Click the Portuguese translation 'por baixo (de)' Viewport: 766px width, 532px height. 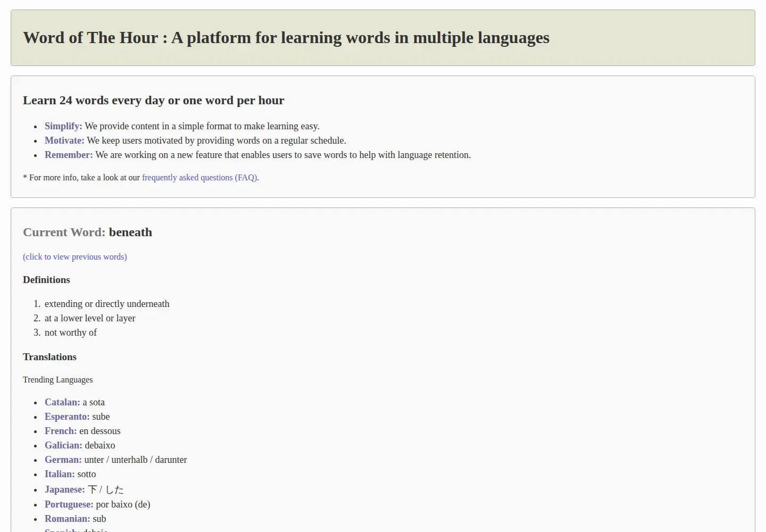(x=123, y=504)
